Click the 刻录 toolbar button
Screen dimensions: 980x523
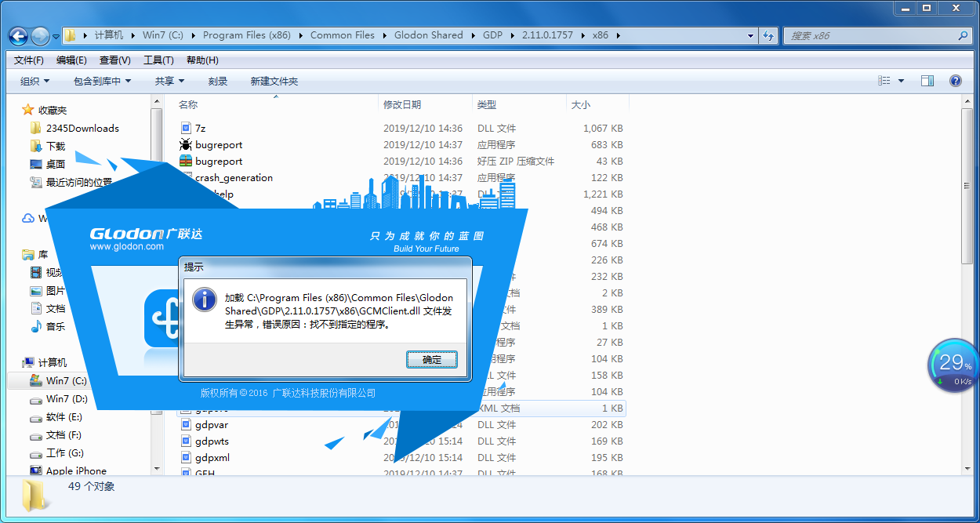point(218,82)
